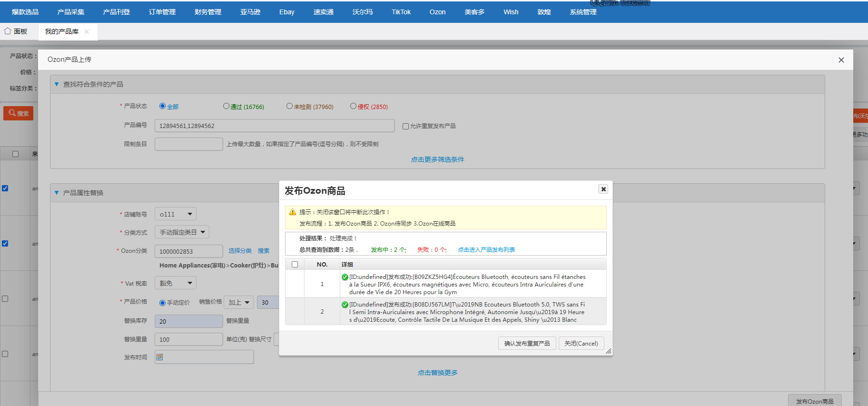Viewport: 868px width, 406px height.
Task: Open the Wish menu
Action: point(511,12)
